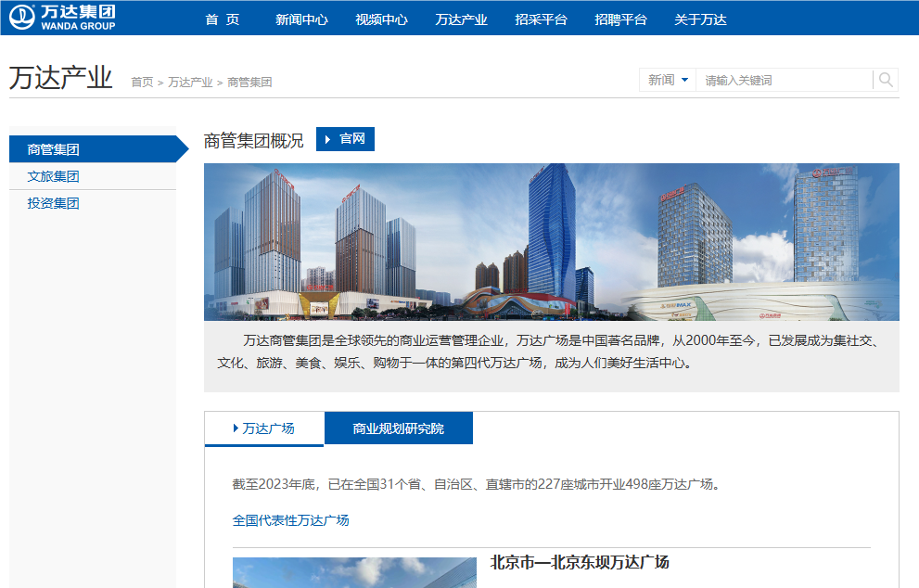Screen dimensions: 919x588
Task: Open the 新闻 search category dropdown
Action: (668, 81)
